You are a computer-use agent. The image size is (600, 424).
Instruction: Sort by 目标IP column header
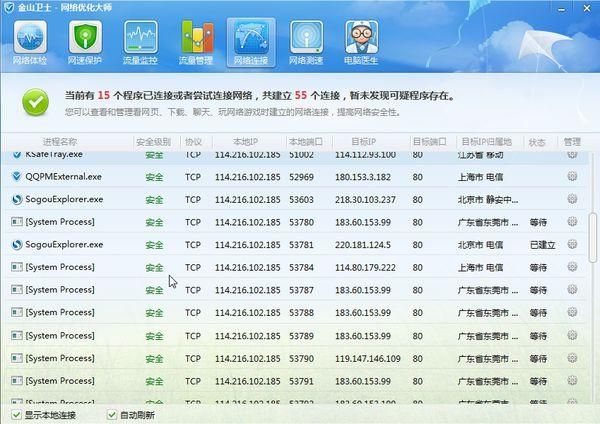[364, 142]
